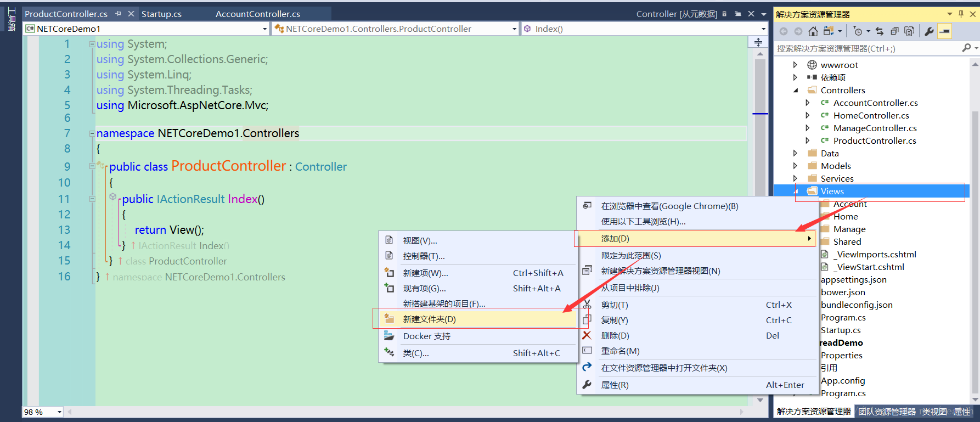
Task: Click Open folder in File Explorer arrow icon
Action: (x=587, y=367)
